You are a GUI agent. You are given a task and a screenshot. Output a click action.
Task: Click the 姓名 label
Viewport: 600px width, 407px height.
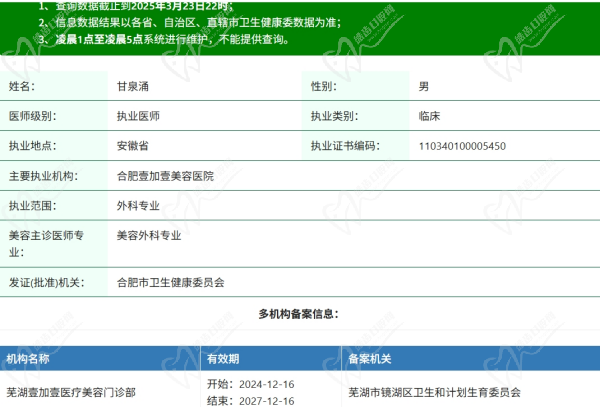[22, 86]
